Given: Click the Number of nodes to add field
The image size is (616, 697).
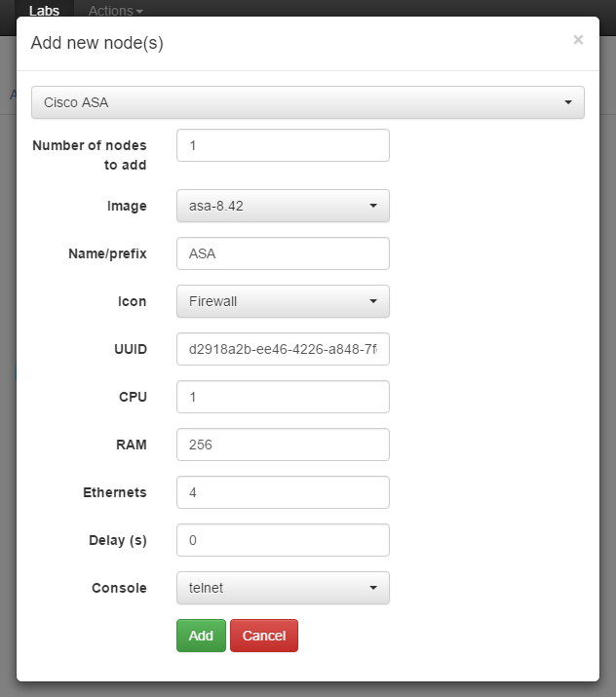Looking at the screenshot, I should click(x=283, y=145).
